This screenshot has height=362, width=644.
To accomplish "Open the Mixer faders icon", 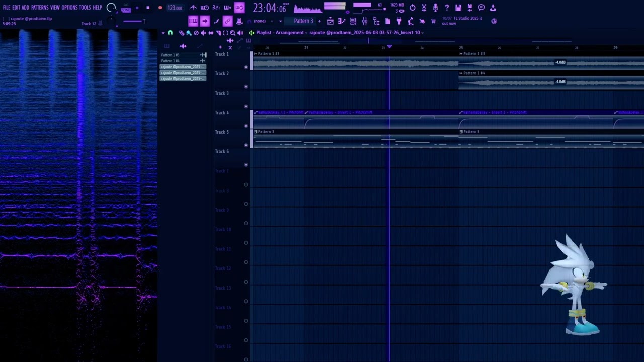I will (x=365, y=21).
